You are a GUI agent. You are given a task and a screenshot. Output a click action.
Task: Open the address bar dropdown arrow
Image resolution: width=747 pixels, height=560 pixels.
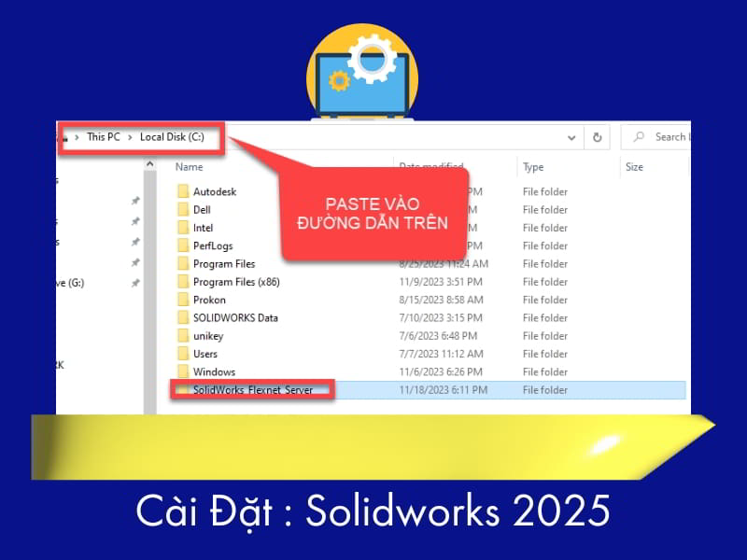[x=571, y=136]
